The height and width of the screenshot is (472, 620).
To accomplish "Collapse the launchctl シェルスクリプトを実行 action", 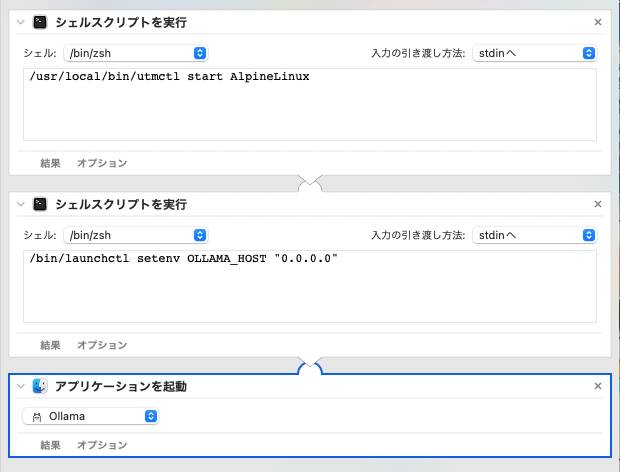I will point(20,204).
